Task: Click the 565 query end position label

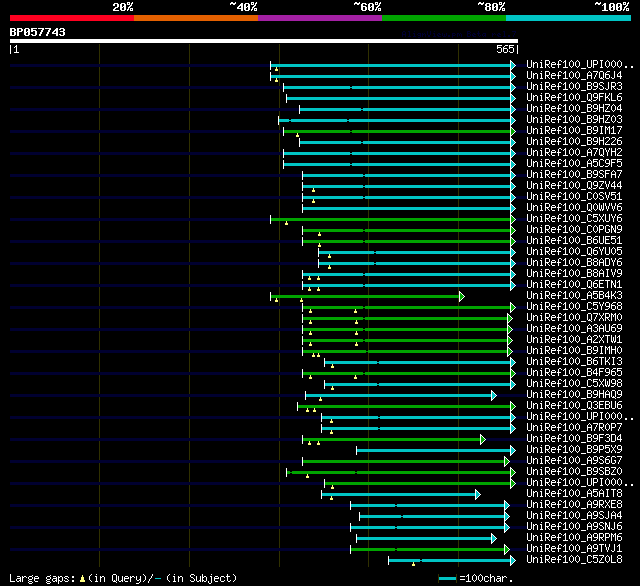Action: [505, 49]
